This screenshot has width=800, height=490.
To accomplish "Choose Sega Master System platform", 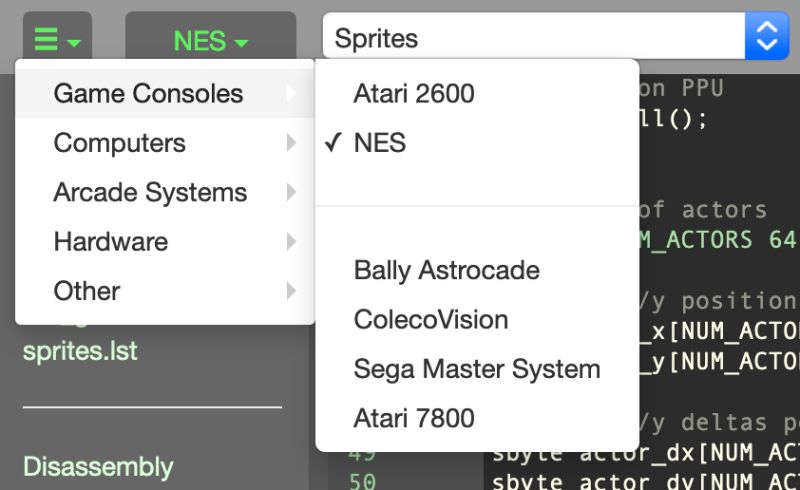I will click(477, 369).
